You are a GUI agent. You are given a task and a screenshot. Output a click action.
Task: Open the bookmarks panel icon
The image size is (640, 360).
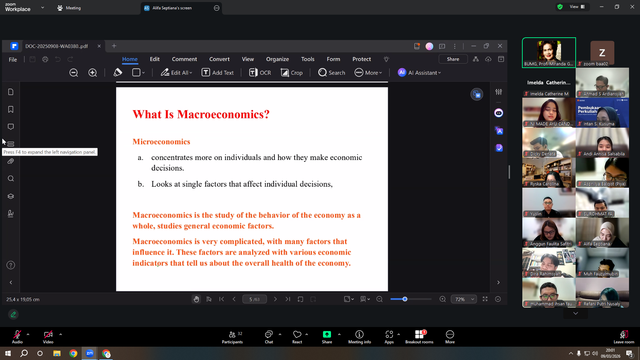11,109
